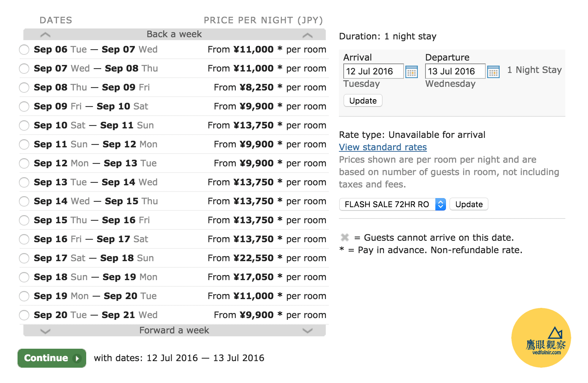Go back a week in the date list

[x=175, y=34]
